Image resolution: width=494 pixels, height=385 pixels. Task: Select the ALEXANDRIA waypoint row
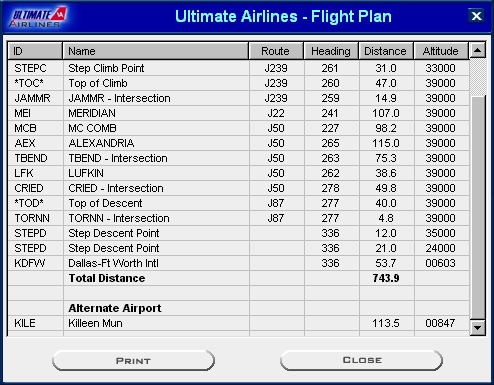pyautogui.click(x=238, y=143)
